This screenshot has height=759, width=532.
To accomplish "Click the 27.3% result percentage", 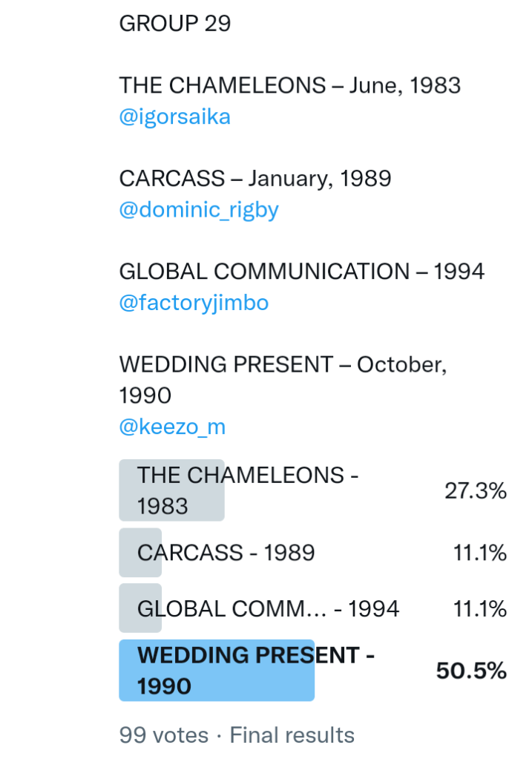I will [x=475, y=490].
